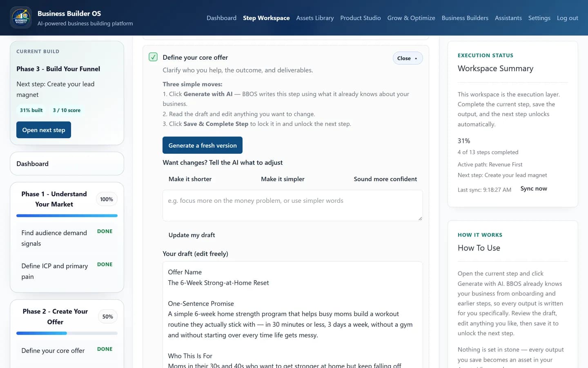Choose the Sound more confident suggestion

(385, 179)
